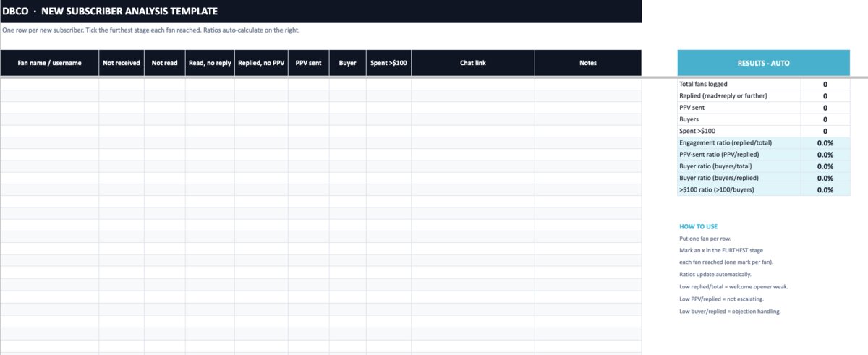Select the Fan name / username column header
The image size is (868, 355).
(x=50, y=63)
